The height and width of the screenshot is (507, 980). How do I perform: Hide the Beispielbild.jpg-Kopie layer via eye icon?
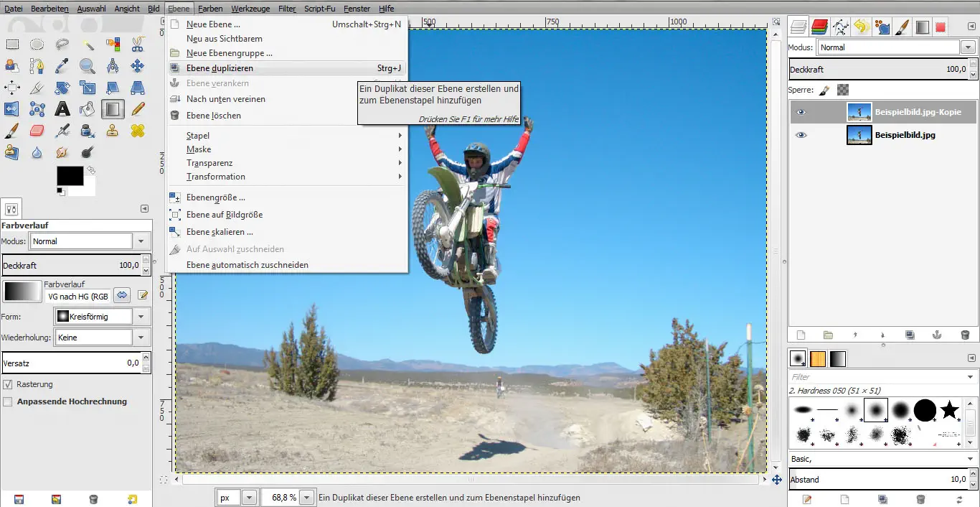[x=801, y=112]
